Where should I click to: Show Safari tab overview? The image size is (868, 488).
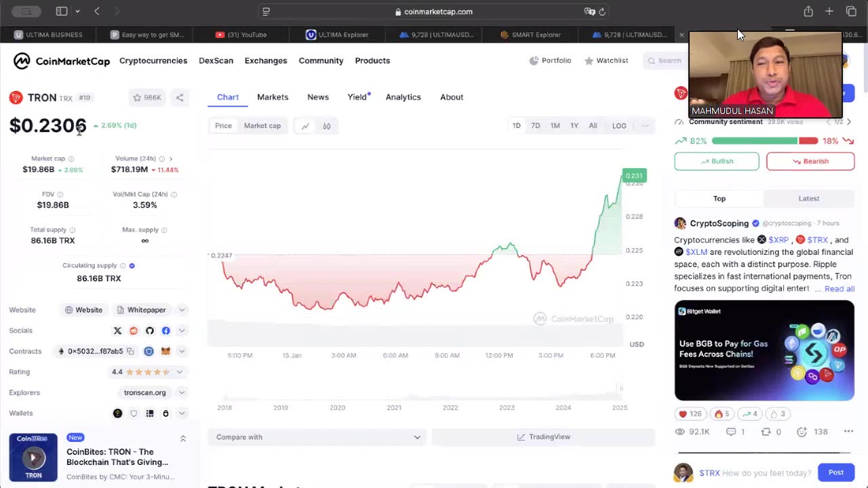click(x=851, y=12)
